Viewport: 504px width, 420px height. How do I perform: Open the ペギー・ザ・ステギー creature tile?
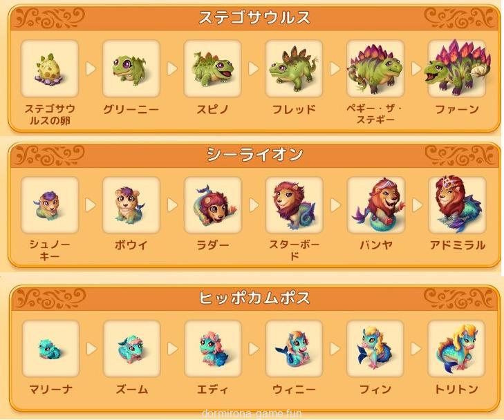pyautogui.click(x=375, y=68)
